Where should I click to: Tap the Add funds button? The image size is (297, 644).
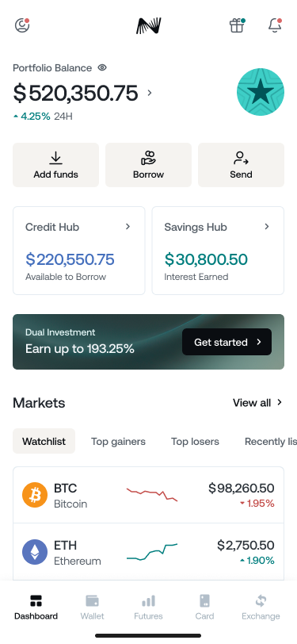(x=55, y=165)
